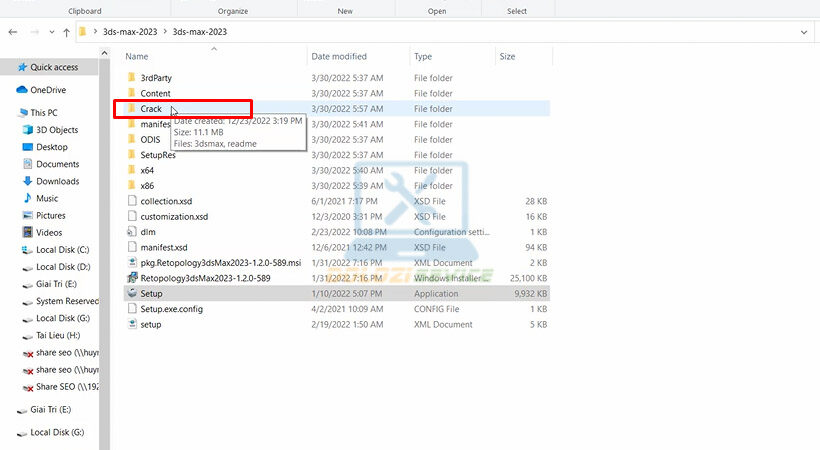Sort files by Date modified column
The height and width of the screenshot is (450, 820).
click(x=339, y=57)
